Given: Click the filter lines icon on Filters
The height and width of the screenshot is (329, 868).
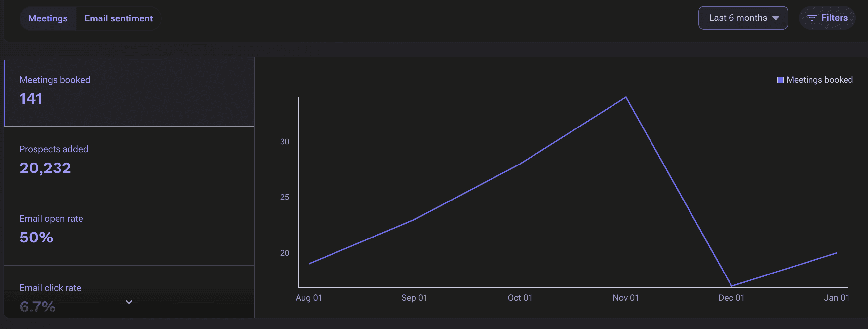Looking at the screenshot, I should coord(812,18).
